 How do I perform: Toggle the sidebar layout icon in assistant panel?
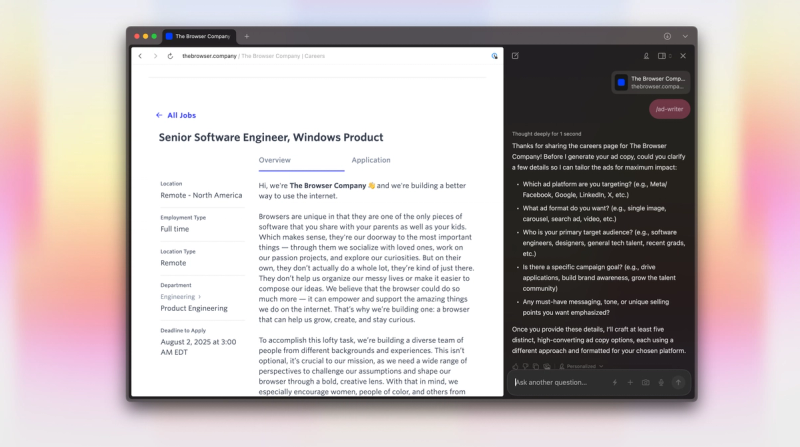664,56
